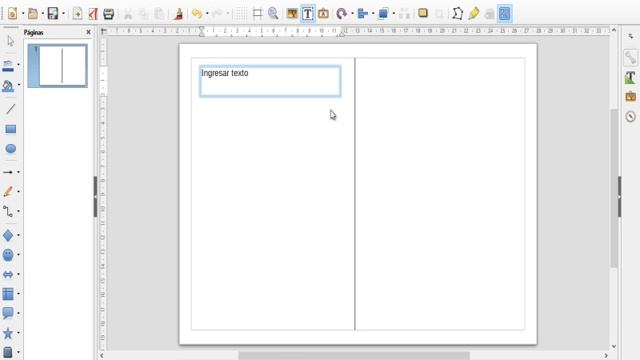Expand the transformations dropdown arrow

click(x=352, y=13)
